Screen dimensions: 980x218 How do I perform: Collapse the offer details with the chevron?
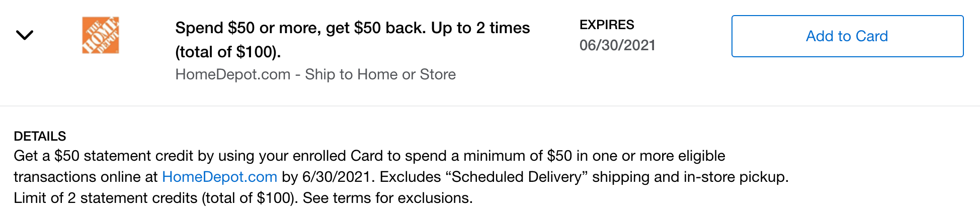click(24, 35)
